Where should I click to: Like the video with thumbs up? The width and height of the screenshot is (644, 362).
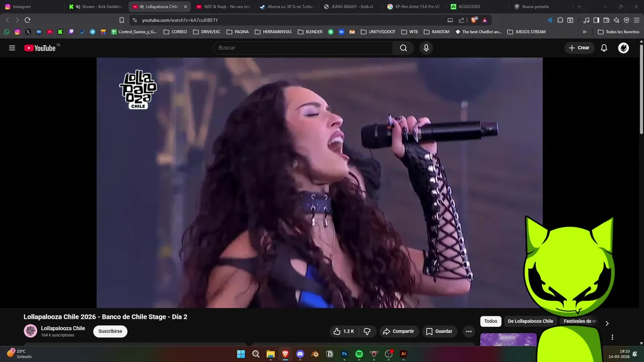344,331
